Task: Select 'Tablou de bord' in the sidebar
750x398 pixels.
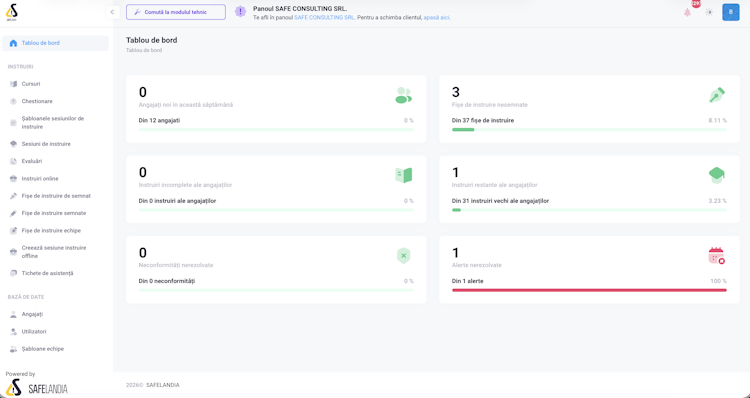Action: pyautogui.click(x=55, y=43)
